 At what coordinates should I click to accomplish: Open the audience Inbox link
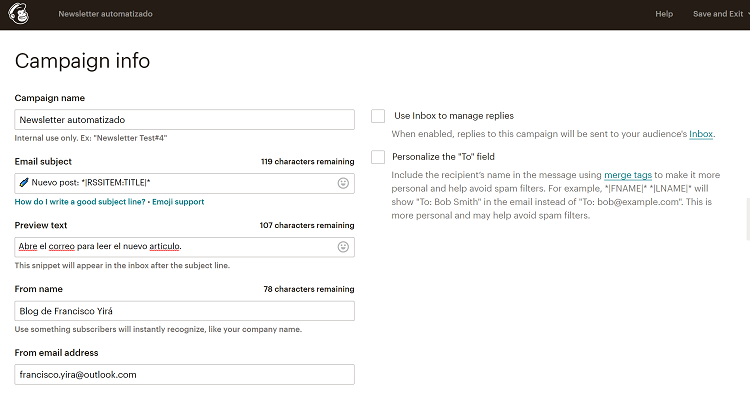[x=701, y=134]
